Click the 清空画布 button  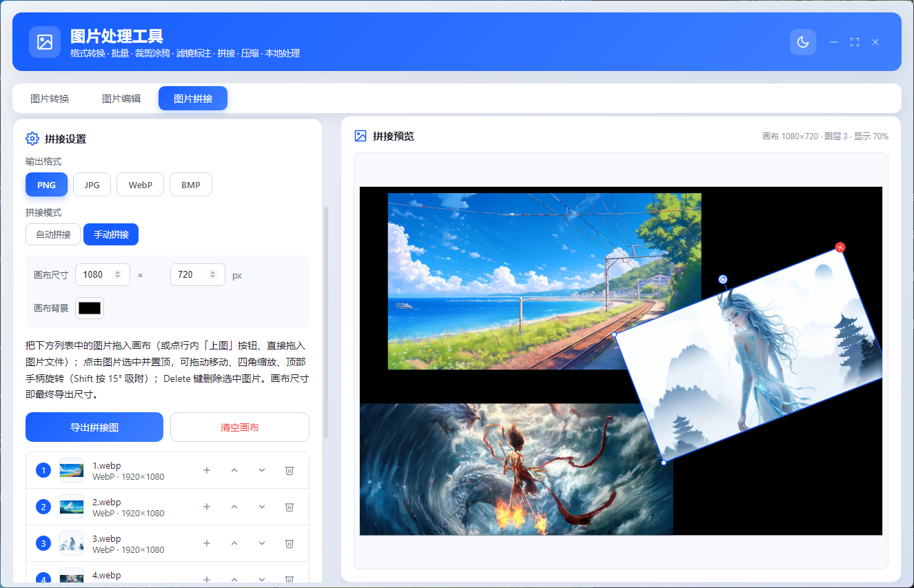(x=240, y=427)
